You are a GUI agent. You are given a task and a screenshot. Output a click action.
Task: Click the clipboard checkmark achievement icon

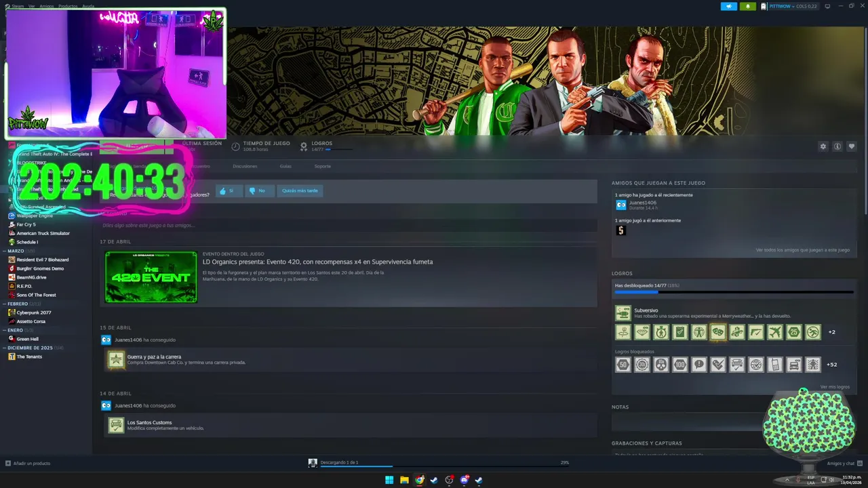pyautogui.click(x=679, y=332)
